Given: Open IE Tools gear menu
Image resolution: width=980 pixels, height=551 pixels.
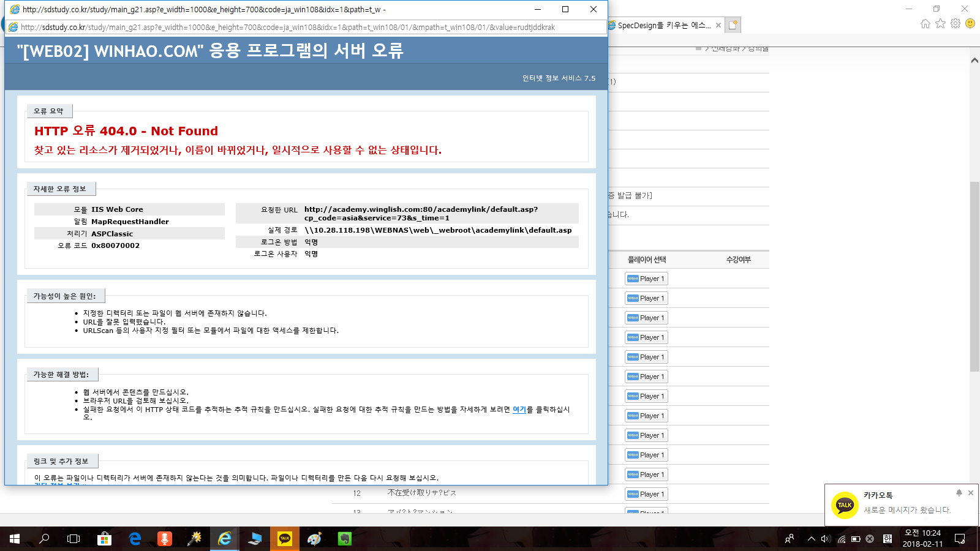Looking at the screenshot, I should pyautogui.click(x=956, y=23).
